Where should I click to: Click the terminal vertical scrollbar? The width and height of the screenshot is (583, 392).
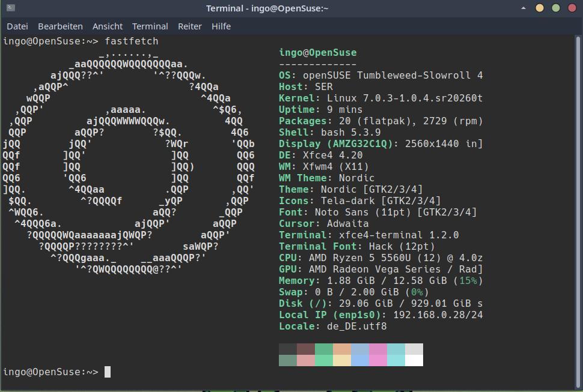pyautogui.click(x=578, y=211)
